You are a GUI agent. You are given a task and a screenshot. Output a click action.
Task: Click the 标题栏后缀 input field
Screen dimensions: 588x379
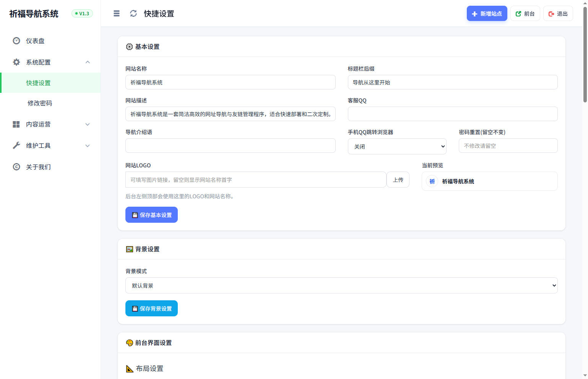pyautogui.click(x=453, y=82)
